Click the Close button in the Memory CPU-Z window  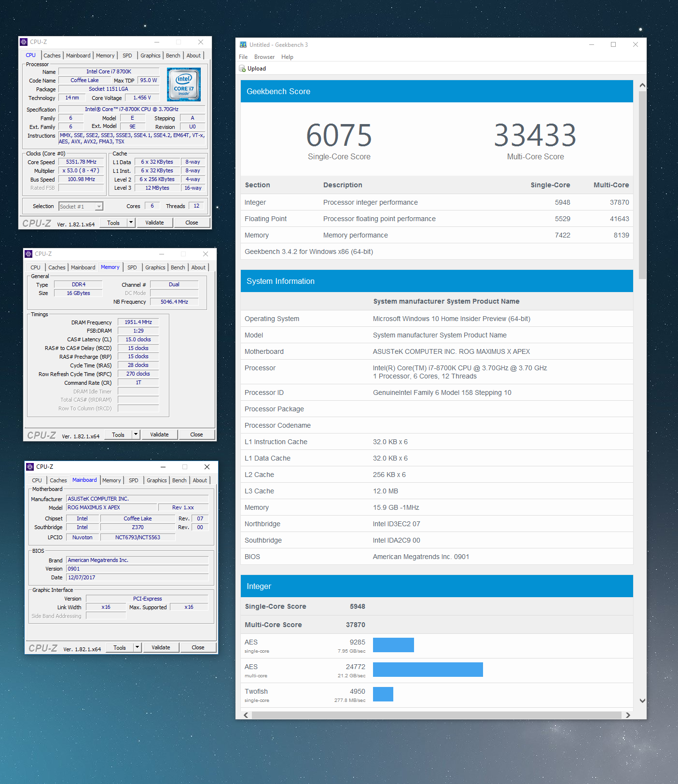point(196,434)
